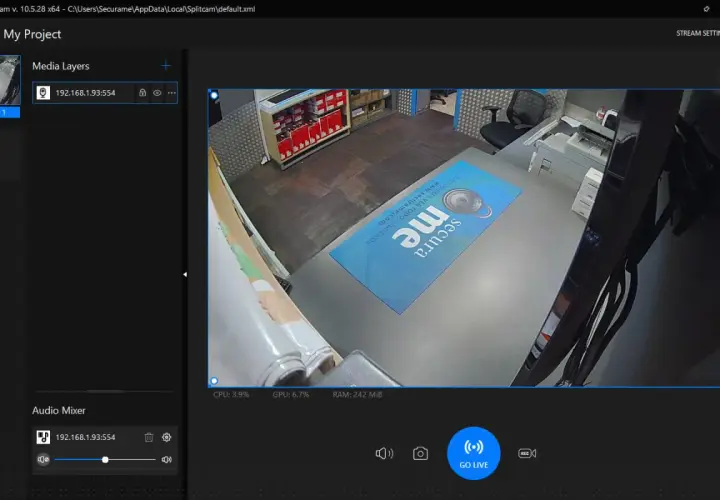Viewport: 720px width, 500px height.
Task: Click the webcam icon of the media layer
Action: tap(43, 93)
